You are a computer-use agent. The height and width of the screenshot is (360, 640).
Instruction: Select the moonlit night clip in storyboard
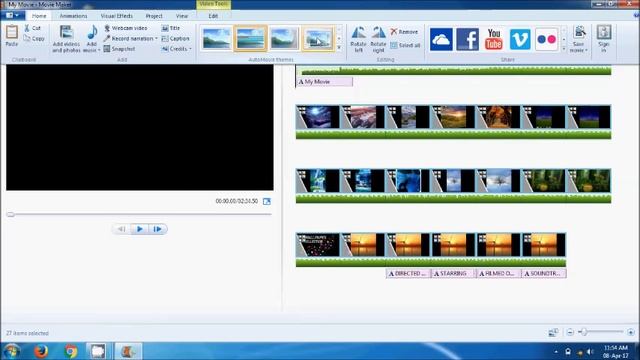coord(318,117)
